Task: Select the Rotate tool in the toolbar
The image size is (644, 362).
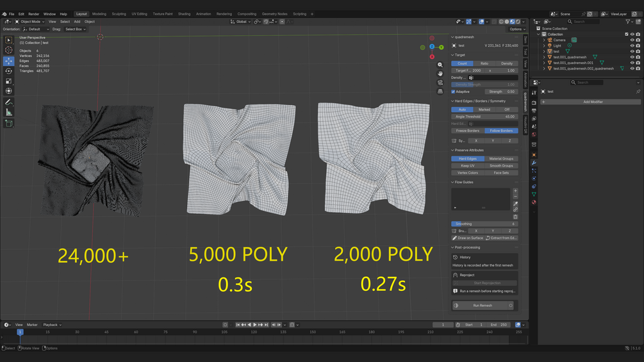Action: pos(8,71)
